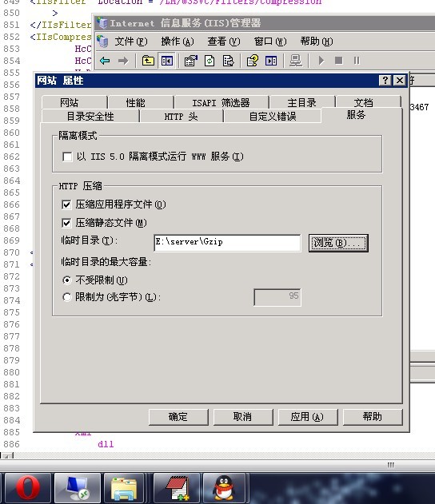The height and width of the screenshot is (504, 435).
Task: Open the 操作(A) menu
Action: [x=178, y=42]
